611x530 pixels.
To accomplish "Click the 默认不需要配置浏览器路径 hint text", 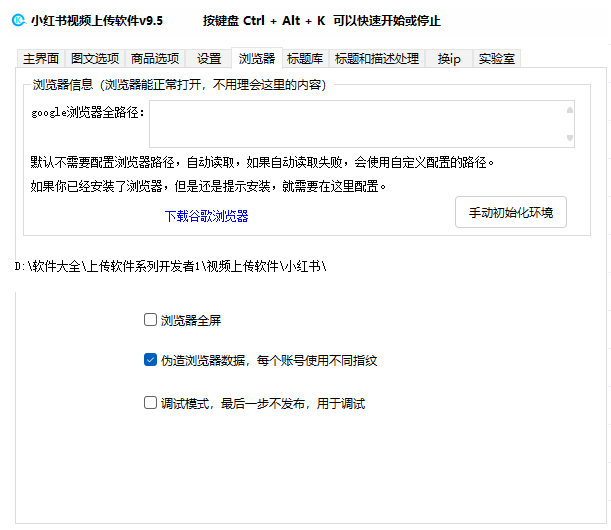I will point(262,162).
